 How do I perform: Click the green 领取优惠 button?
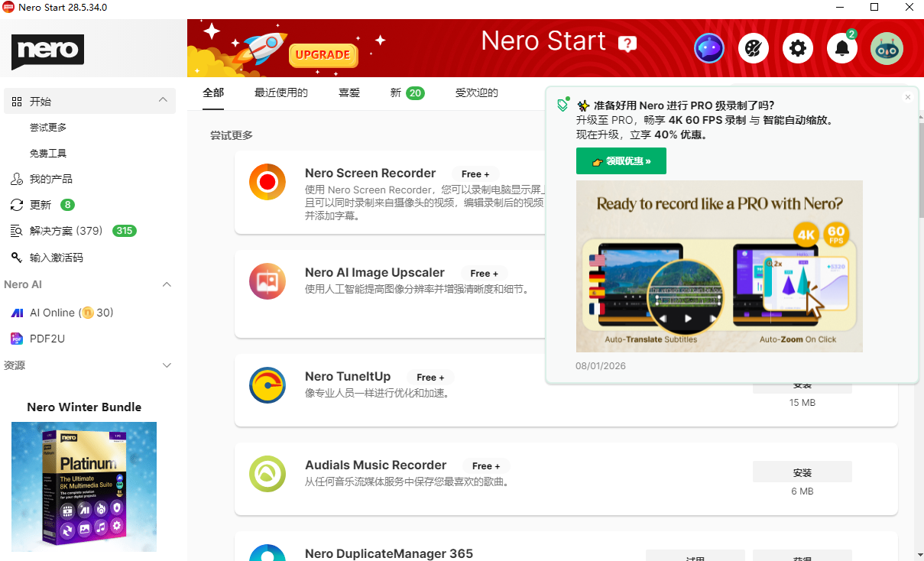click(x=621, y=161)
